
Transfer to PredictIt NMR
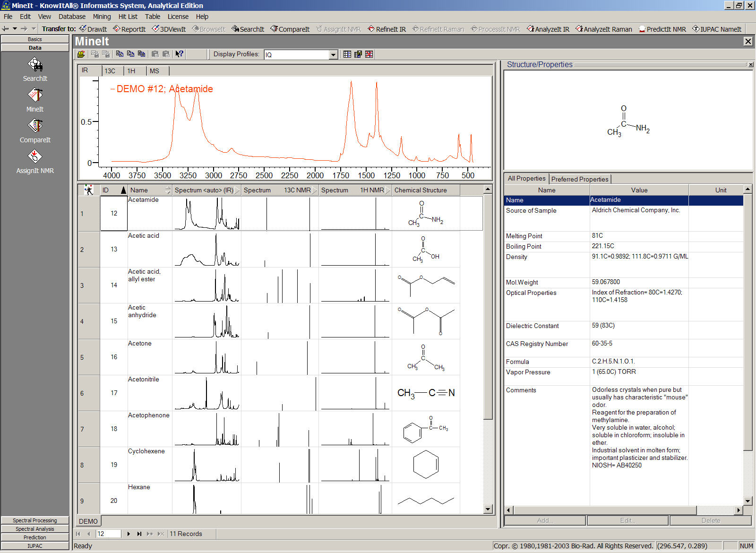coord(662,29)
